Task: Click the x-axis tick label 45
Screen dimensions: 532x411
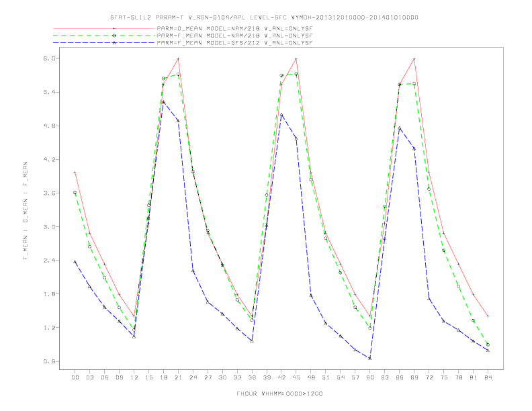Action: 296,377
